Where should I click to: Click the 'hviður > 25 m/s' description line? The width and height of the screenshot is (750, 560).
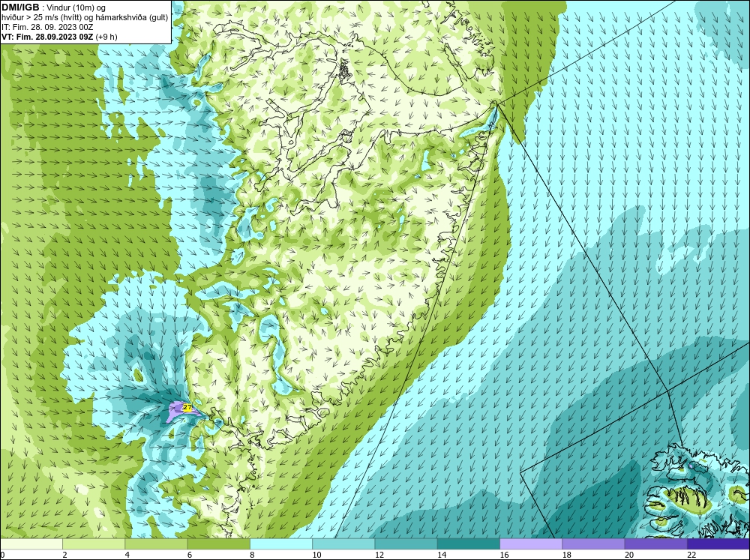tap(85, 18)
